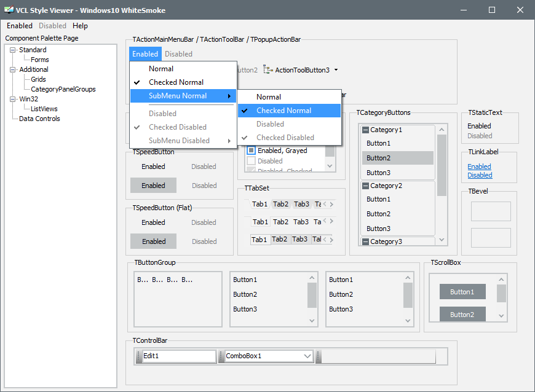
Task: Click the Enabled TLinkLabel link
Action: (x=479, y=167)
